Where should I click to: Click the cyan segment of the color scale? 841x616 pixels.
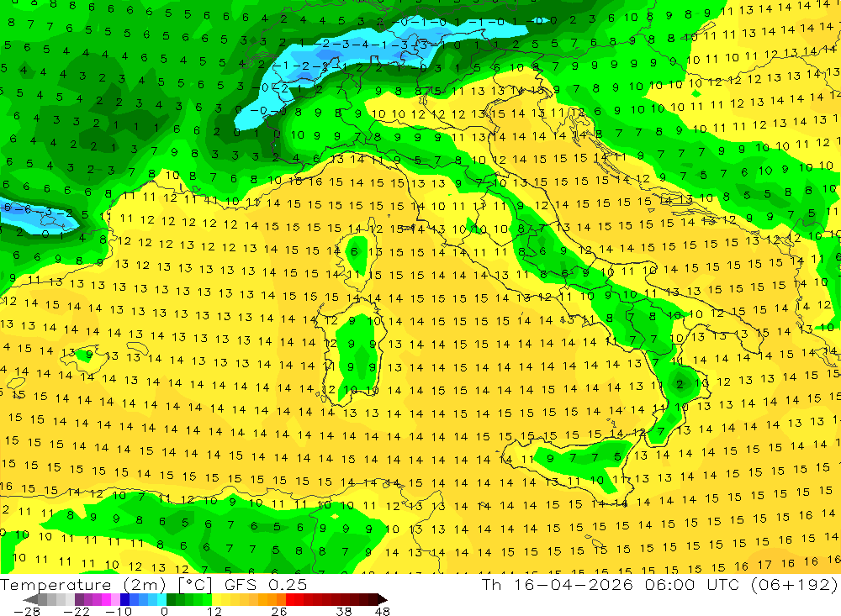[161, 599]
